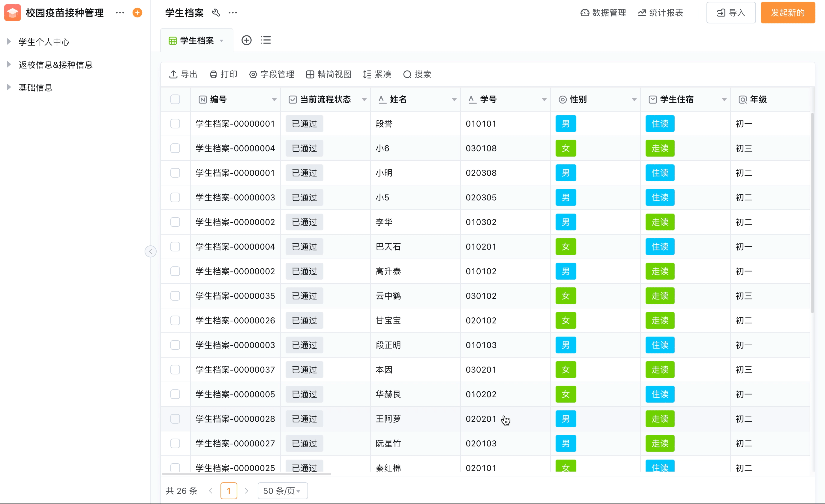Tick the checkbox for 段正明
The width and height of the screenshot is (825, 504).
pos(175,345)
